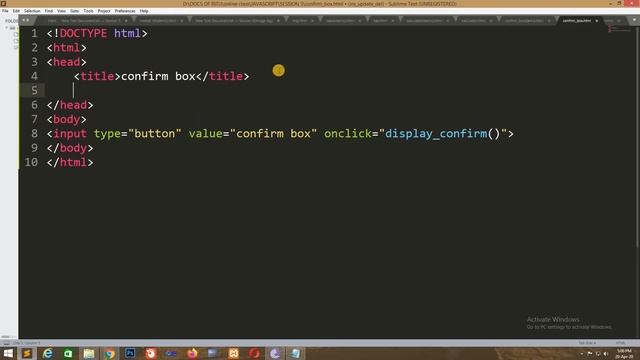Click the Line 5, Column 5 status text
The image size is (640, 360).
click(26, 343)
